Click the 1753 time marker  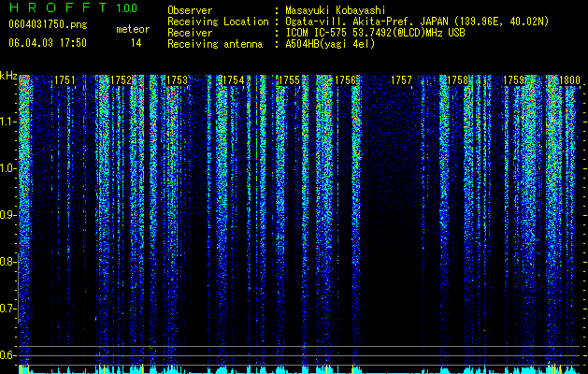click(177, 80)
